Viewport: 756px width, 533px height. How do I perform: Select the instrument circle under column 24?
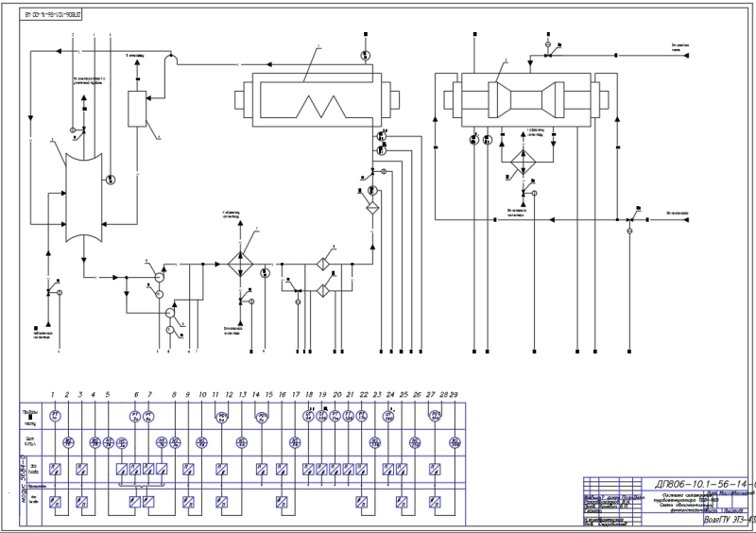tap(388, 416)
